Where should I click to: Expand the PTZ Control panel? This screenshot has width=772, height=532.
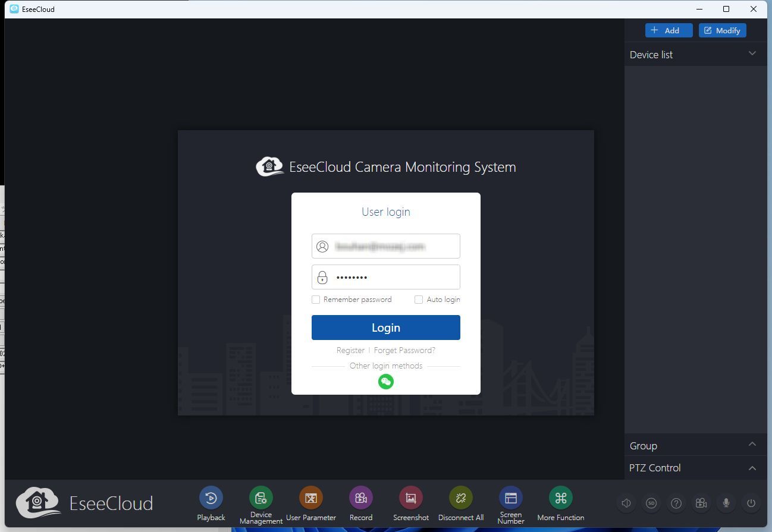[752, 468]
